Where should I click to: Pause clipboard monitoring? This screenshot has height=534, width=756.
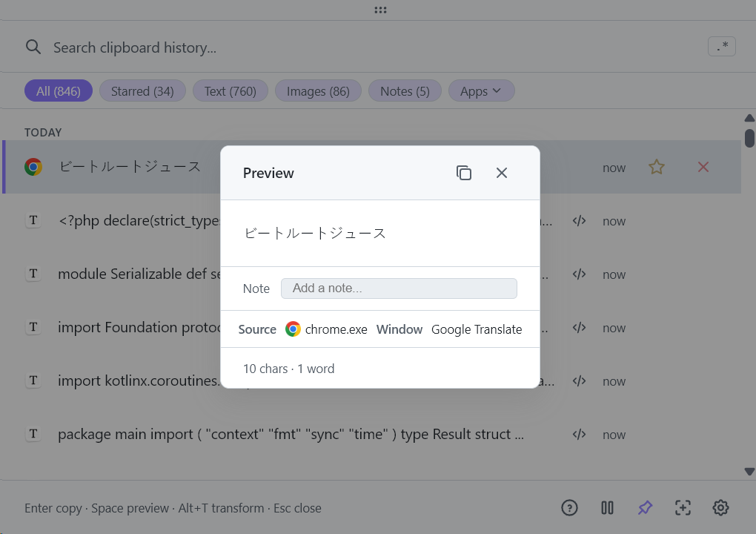click(607, 508)
